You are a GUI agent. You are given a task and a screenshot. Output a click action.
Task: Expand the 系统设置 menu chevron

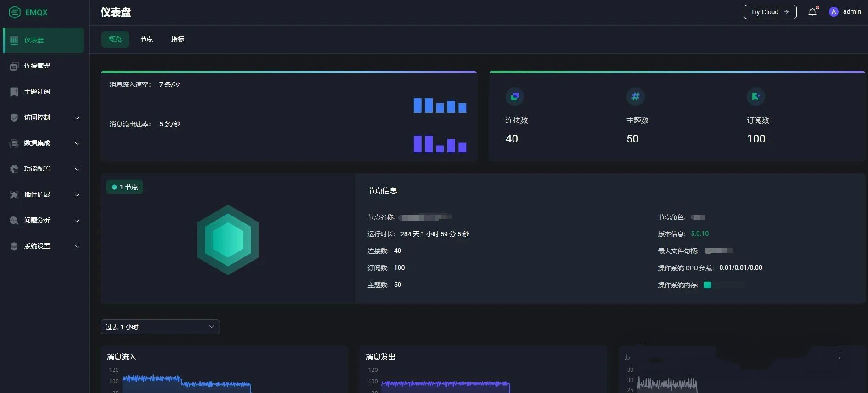[x=77, y=246]
